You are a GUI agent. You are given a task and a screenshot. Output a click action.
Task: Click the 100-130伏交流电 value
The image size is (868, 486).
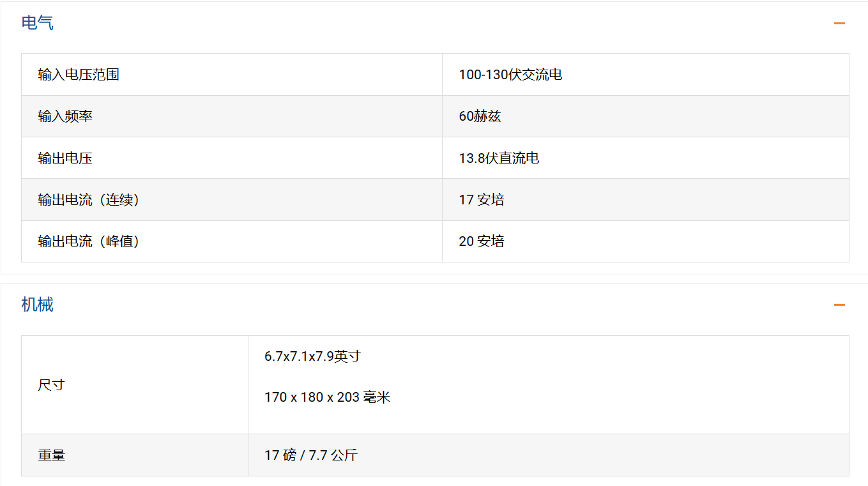click(x=510, y=75)
